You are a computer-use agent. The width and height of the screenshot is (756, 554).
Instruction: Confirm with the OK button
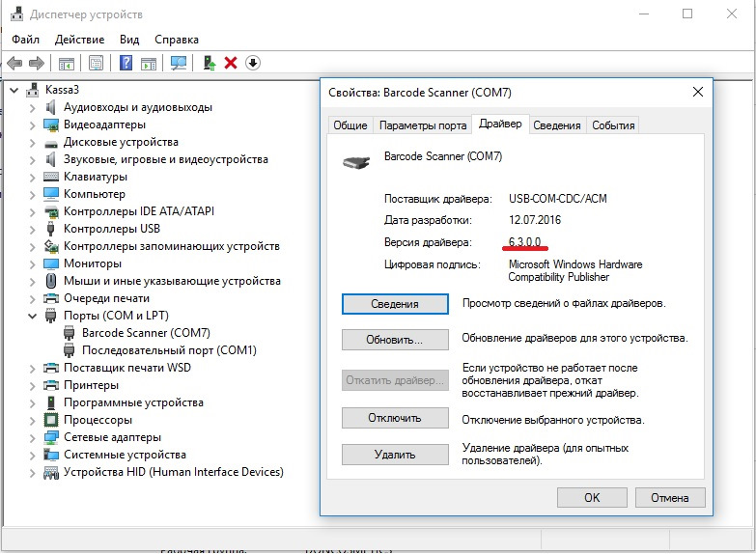[x=592, y=498]
